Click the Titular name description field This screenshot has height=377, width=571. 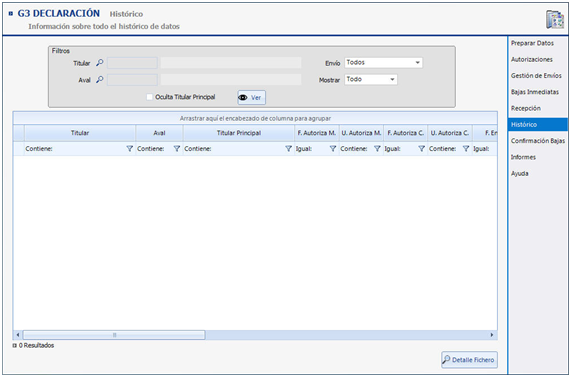pyautogui.click(x=231, y=63)
